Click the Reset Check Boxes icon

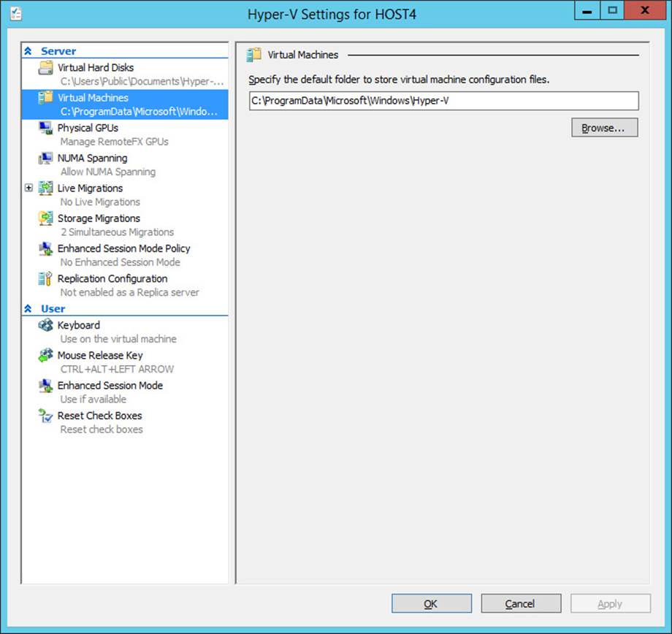click(x=45, y=416)
